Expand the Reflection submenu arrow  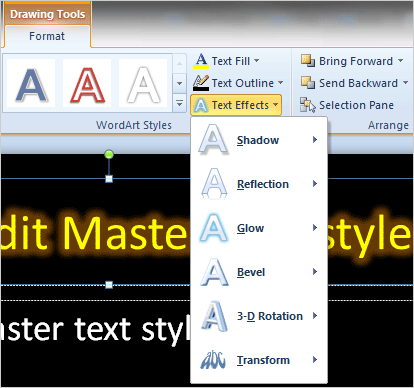coord(315,184)
